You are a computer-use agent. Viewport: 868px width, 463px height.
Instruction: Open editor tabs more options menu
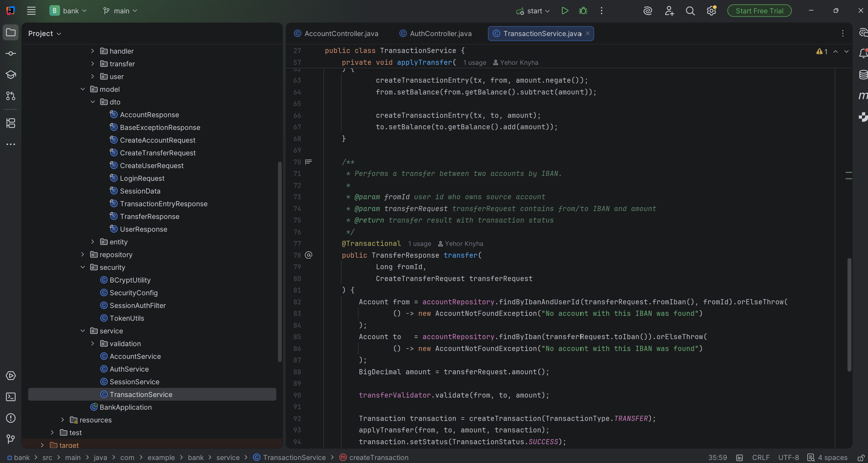pyautogui.click(x=843, y=33)
